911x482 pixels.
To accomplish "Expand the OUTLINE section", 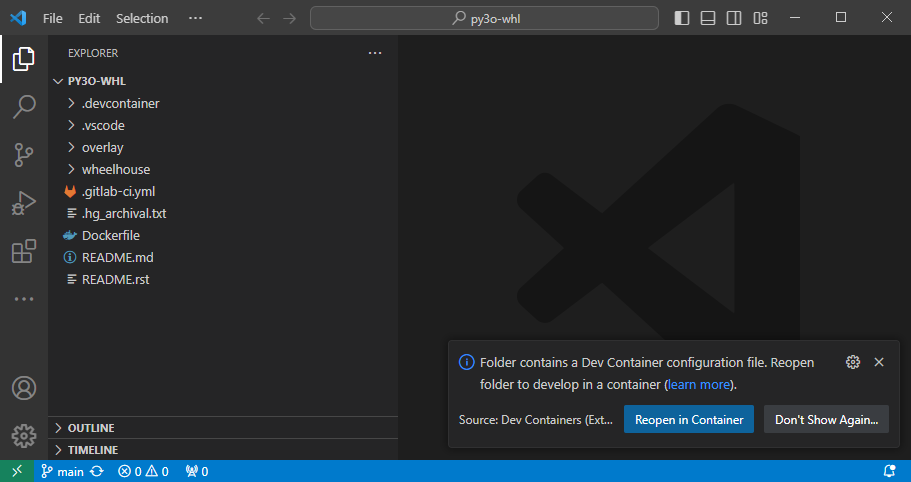I will (223, 428).
